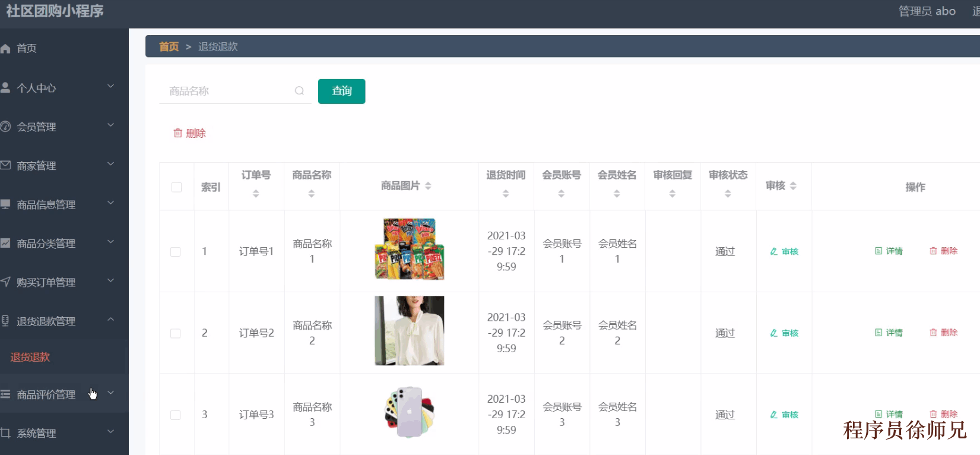Click the envelope icon beside 商家管理
The height and width of the screenshot is (455, 980).
coord(5,165)
